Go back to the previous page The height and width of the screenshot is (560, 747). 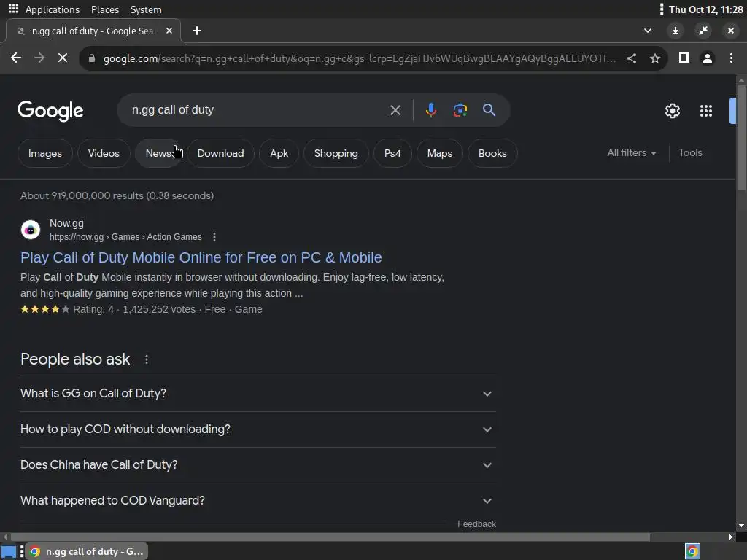click(x=16, y=58)
